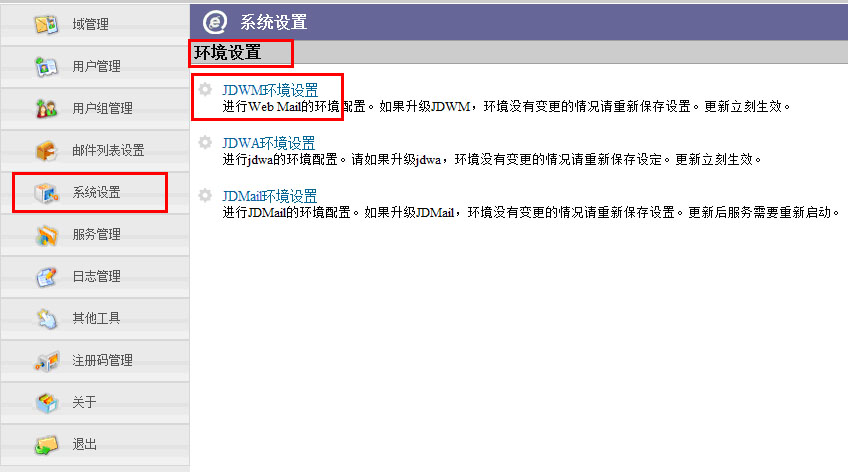Click the 服务管理 icon
The width and height of the screenshot is (848, 472).
click(46, 235)
